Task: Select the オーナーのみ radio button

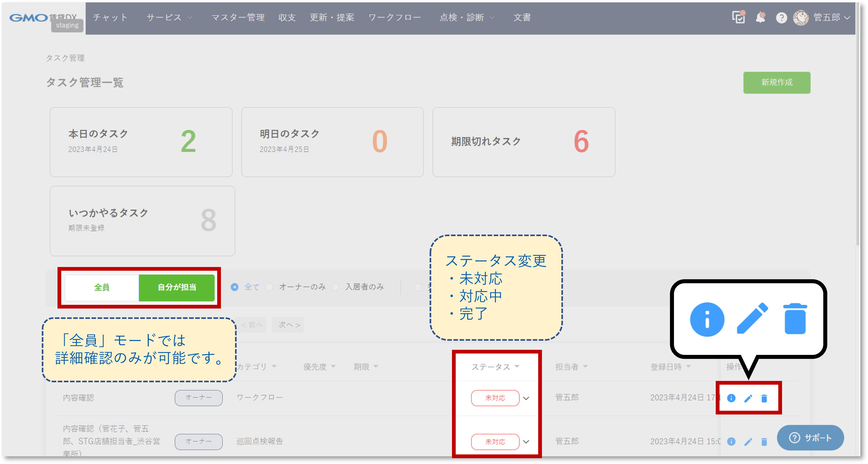Action: (x=269, y=287)
